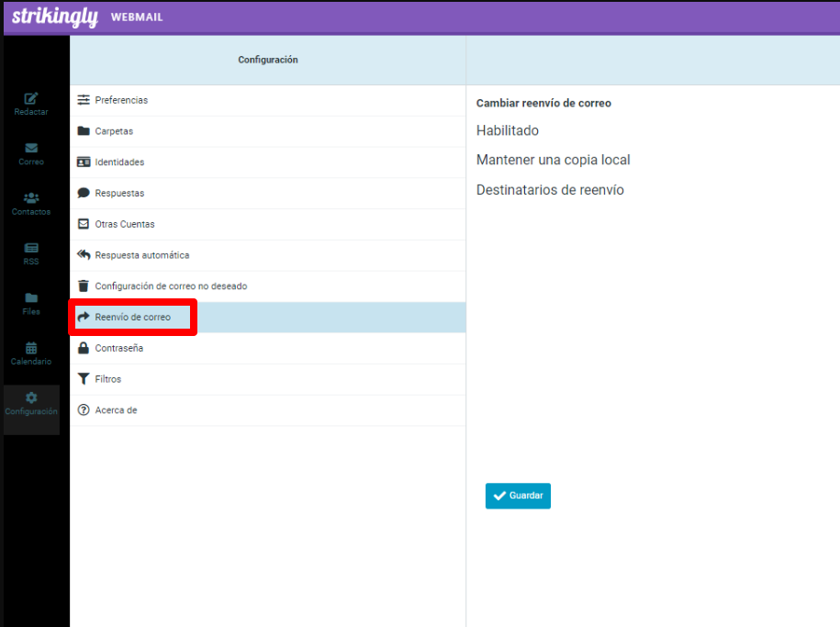Open the RSS feed icon
840x627 pixels.
click(x=31, y=248)
